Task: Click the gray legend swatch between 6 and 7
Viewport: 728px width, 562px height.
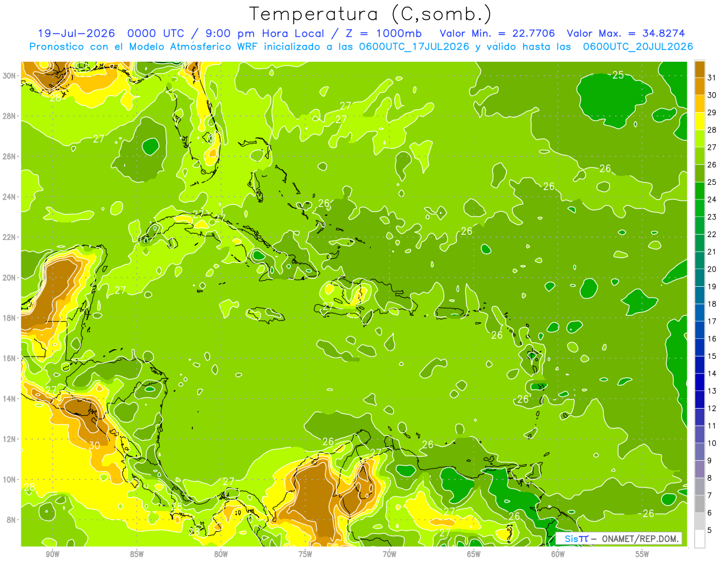Action: [x=699, y=504]
